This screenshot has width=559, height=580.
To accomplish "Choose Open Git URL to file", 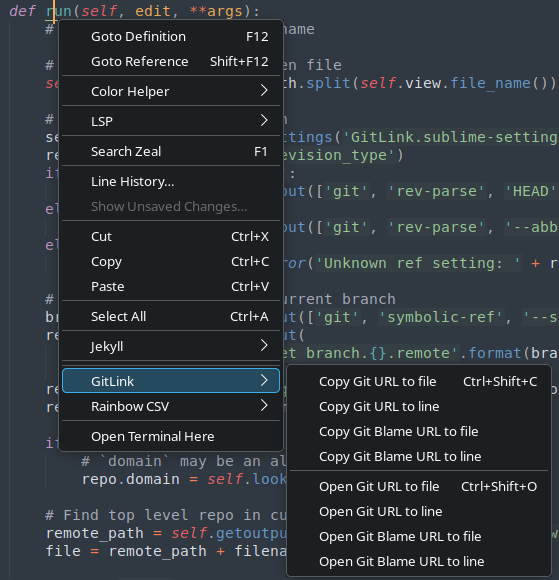I will pos(419,487).
